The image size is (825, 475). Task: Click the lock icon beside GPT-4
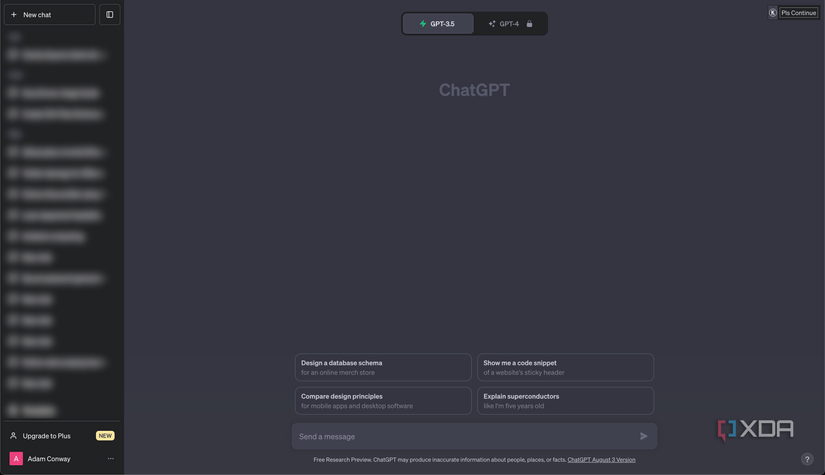pyautogui.click(x=529, y=24)
